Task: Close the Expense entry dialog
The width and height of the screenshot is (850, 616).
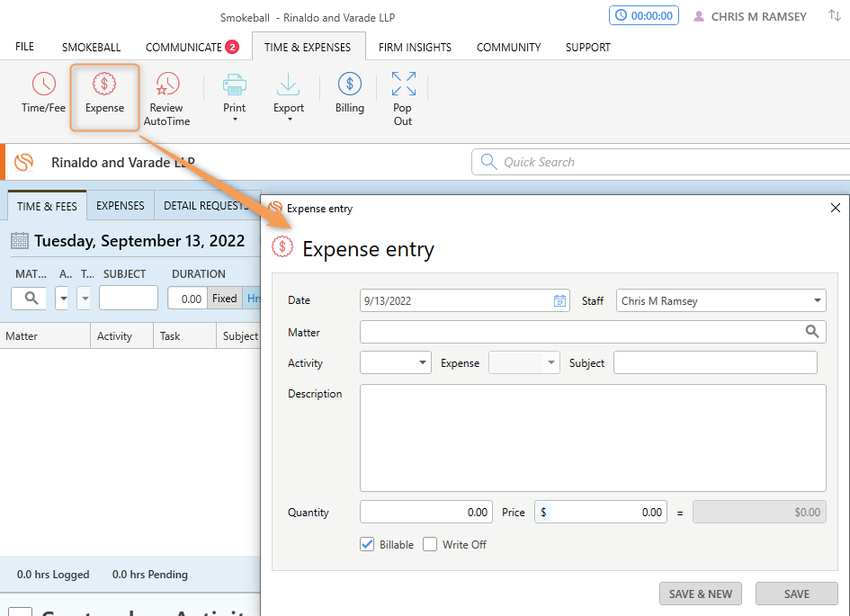Action: [836, 208]
